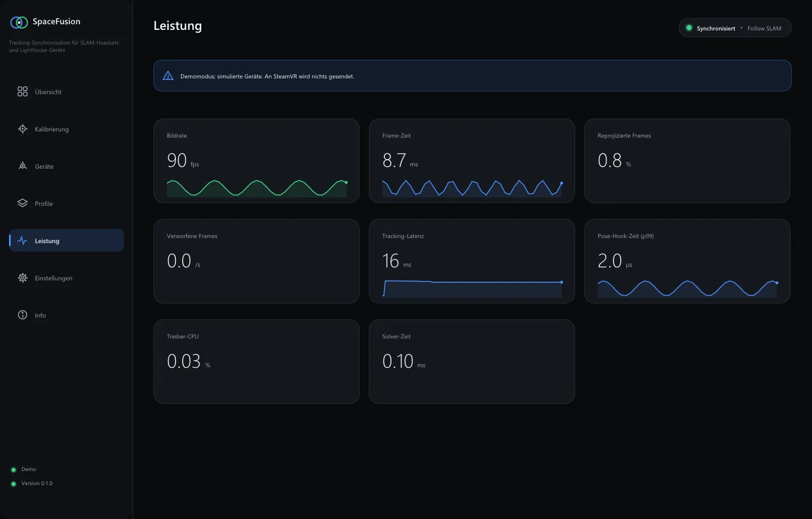
Task: Click the Einstellungen gear icon
Action: (x=23, y=278)
